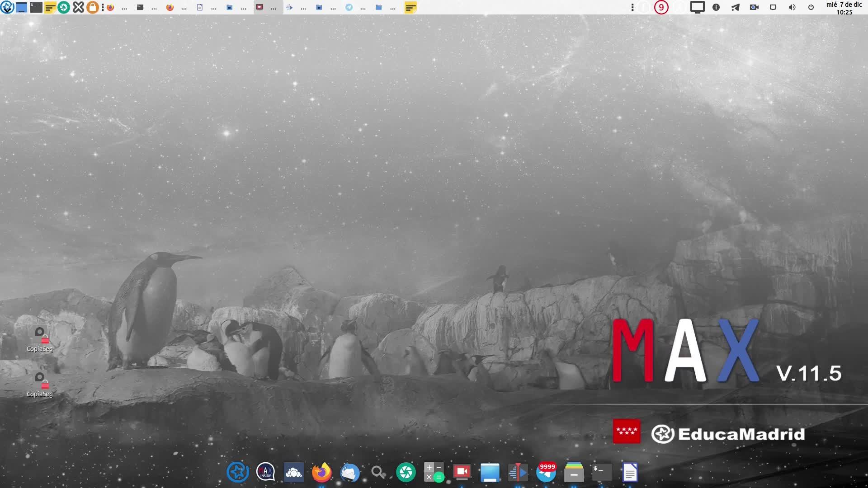This screenshot has width=868, height=488.
Task: Open the volume control in the tray
Action: [792, 7]
